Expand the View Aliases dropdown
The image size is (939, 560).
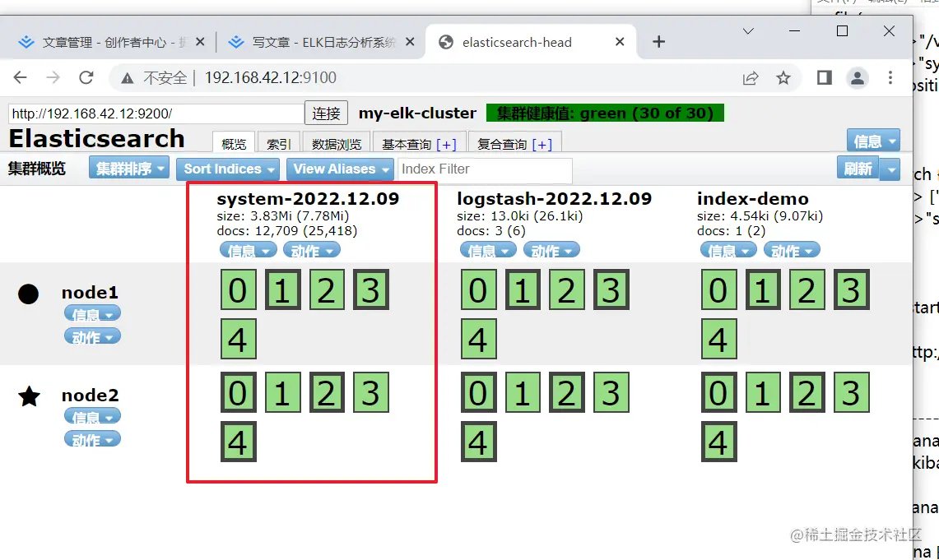click(340, 169)
